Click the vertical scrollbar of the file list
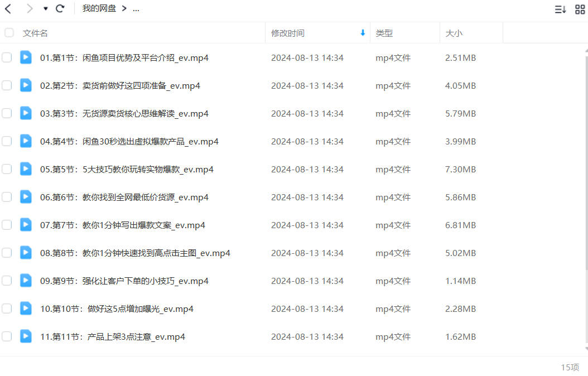Image resolution: width=588 pixels, height=376 pixels. click(x=586, y=162)
